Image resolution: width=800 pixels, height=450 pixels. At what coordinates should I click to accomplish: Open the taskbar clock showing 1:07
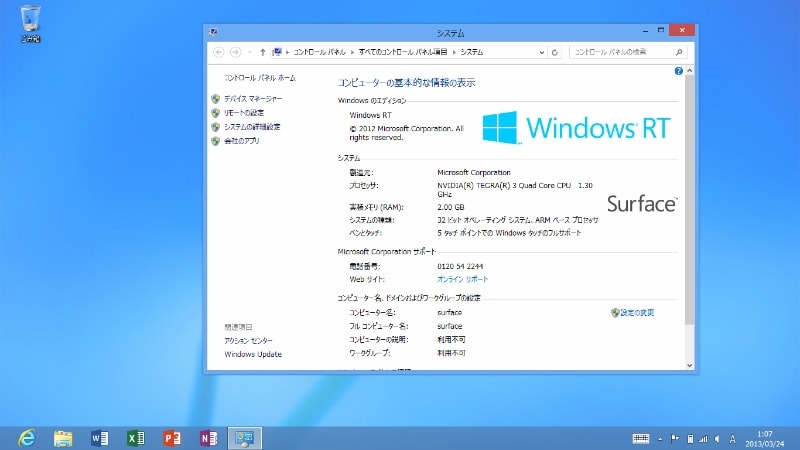(764, 439)
